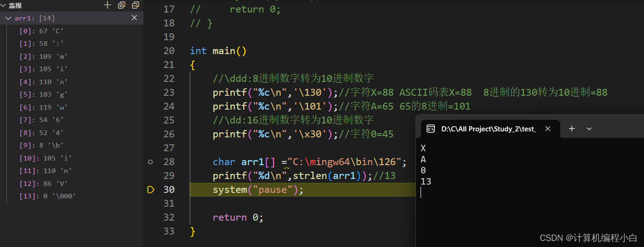This screenshot has width=644, height=247.
Task: Click line number 33 in the gutter
Action: 169,231
